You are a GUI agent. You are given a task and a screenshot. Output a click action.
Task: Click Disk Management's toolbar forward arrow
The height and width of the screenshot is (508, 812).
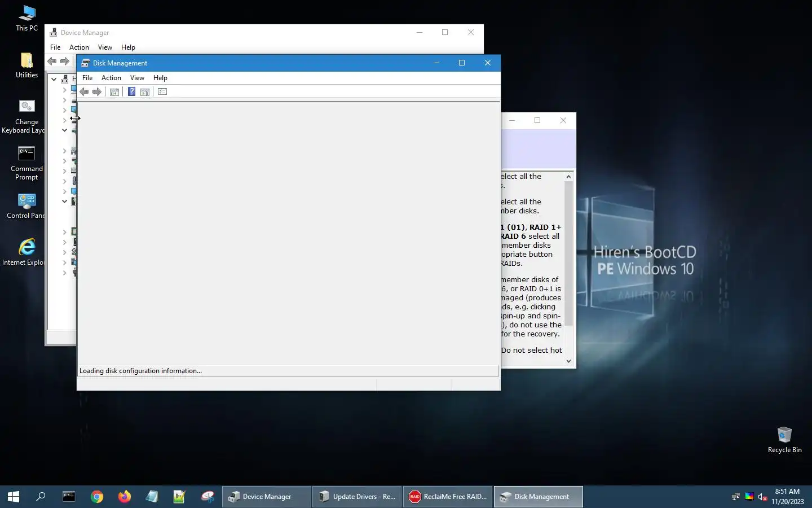(x=97, y=92)
